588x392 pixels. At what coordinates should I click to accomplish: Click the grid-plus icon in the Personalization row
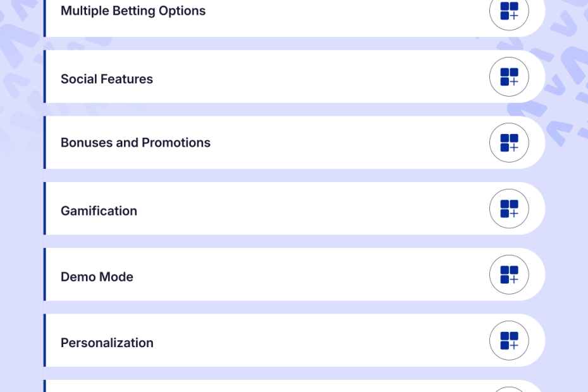coord(509,340)
